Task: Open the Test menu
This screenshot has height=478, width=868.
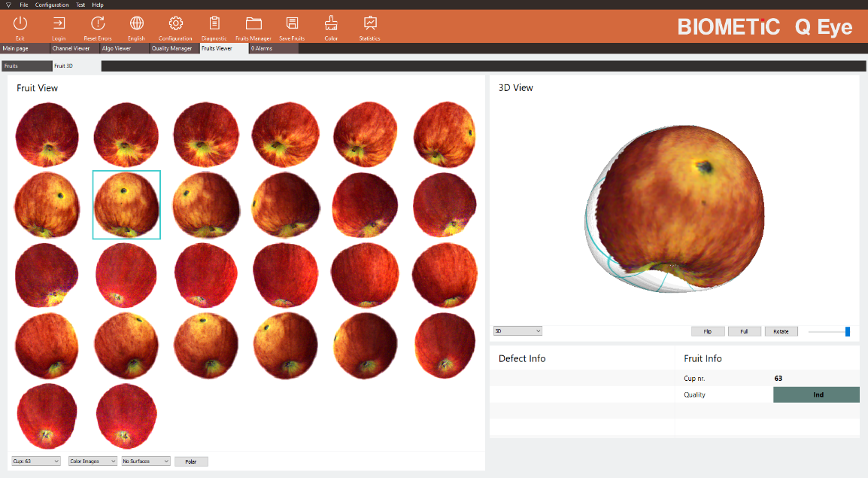Action: pyautogui.click(x=80, y=5)
